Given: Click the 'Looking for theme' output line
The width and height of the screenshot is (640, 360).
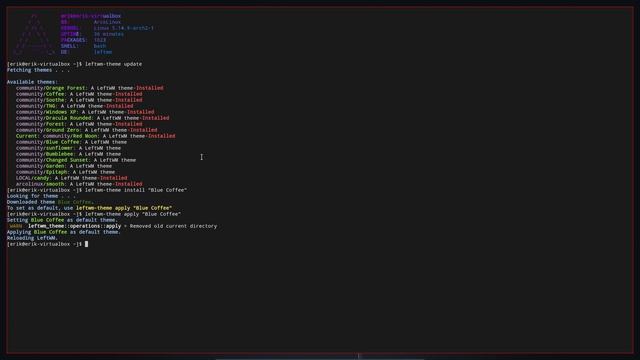Looking at the screenshot, I should pyautogui.click(x=41, y=196).
